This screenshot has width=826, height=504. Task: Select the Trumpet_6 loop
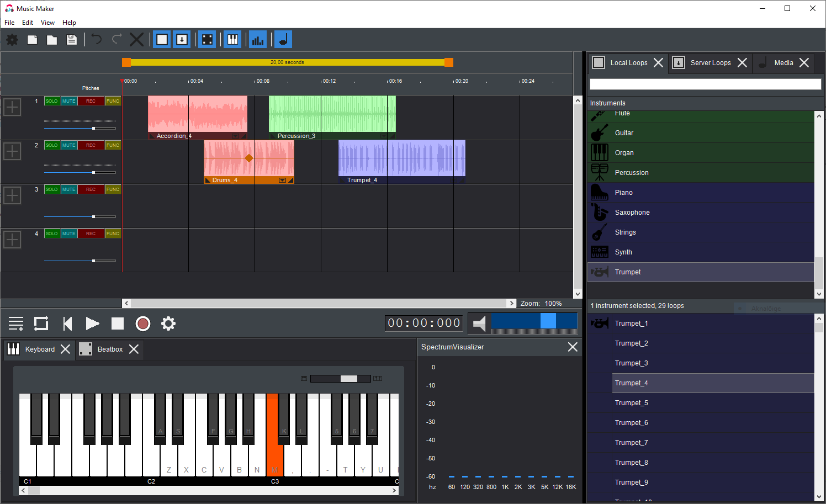point(632,423)
